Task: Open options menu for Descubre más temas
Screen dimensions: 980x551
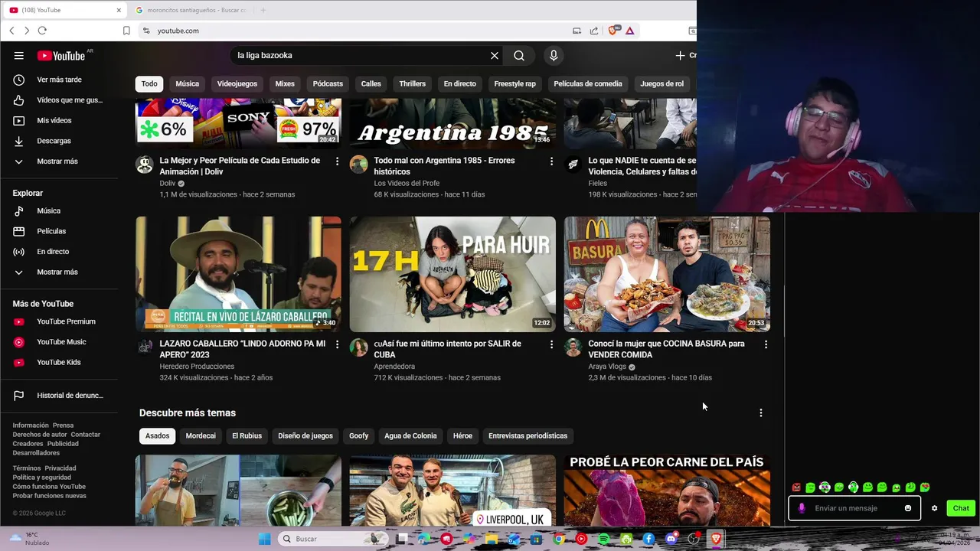Action: tap(760, 412)
